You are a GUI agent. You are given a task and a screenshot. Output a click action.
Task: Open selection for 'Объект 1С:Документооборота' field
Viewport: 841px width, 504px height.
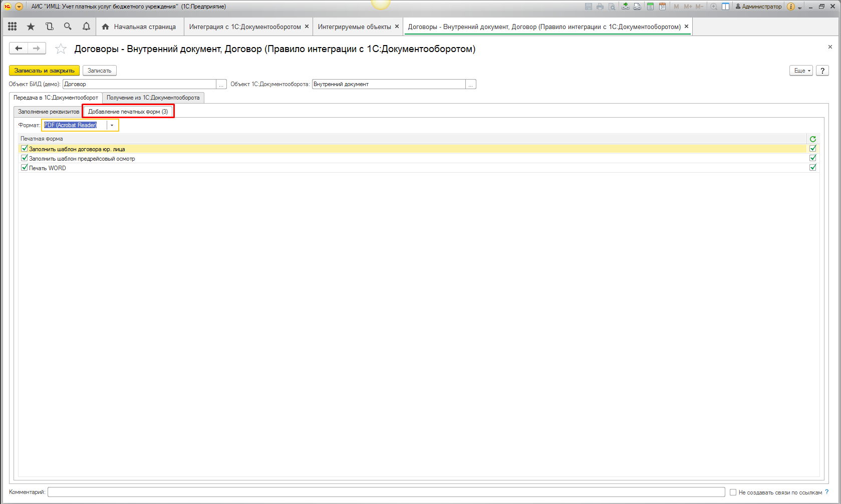pyautogui.click(x=470, y=85)
